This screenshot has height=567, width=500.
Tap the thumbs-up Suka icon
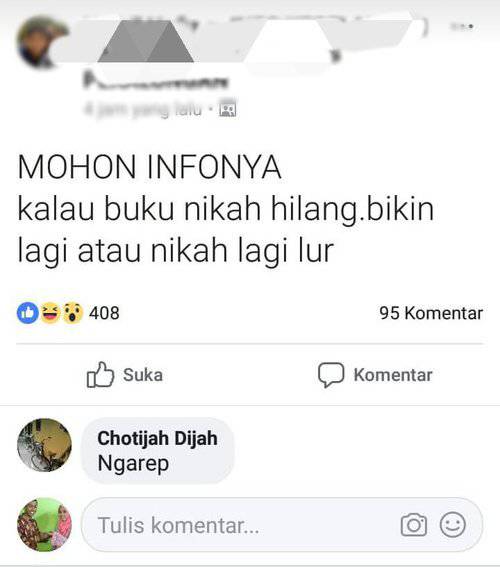pos(100,375)
